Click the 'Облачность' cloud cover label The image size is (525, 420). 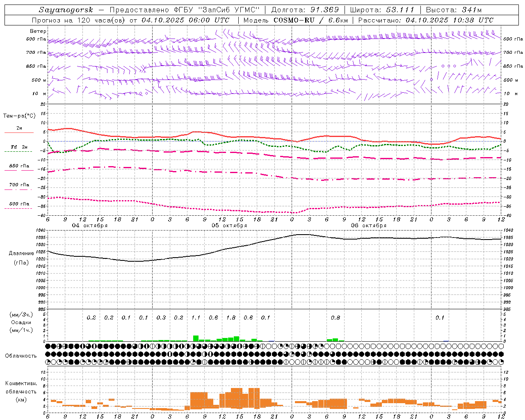point(21,356)
